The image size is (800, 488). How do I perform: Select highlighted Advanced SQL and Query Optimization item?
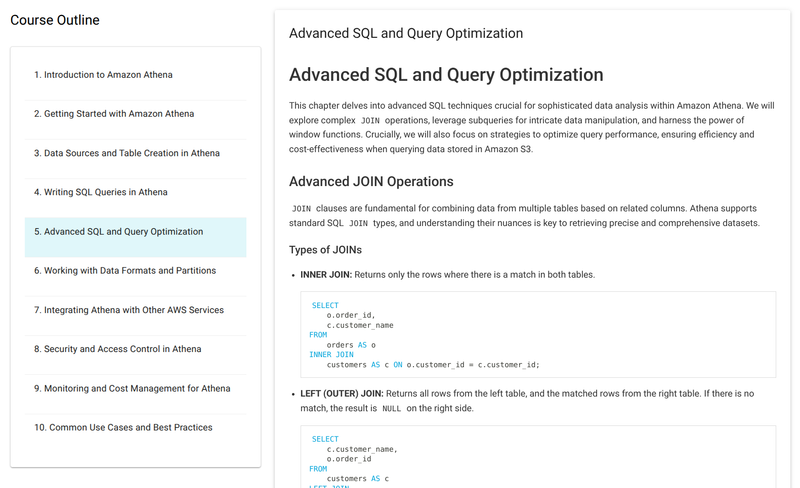click(135, 237)
